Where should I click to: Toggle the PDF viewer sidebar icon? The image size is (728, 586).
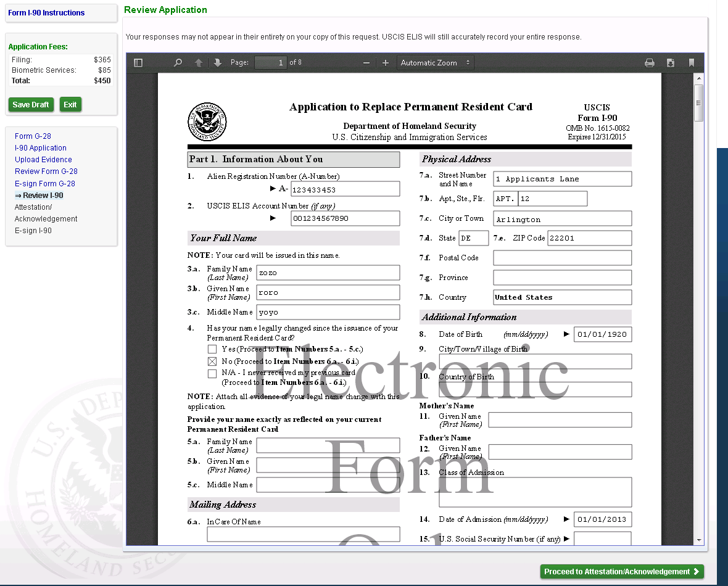click(138, 62)
